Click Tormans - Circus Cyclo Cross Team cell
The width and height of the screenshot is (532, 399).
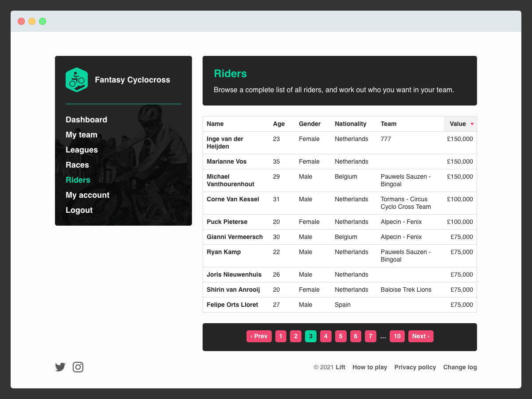[406, 203]
